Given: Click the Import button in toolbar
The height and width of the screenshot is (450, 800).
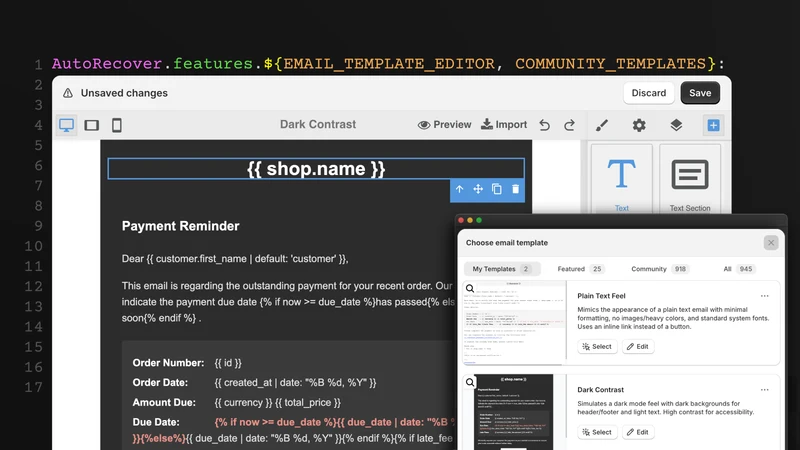Looking at the screenshot, I should point(504,124).
